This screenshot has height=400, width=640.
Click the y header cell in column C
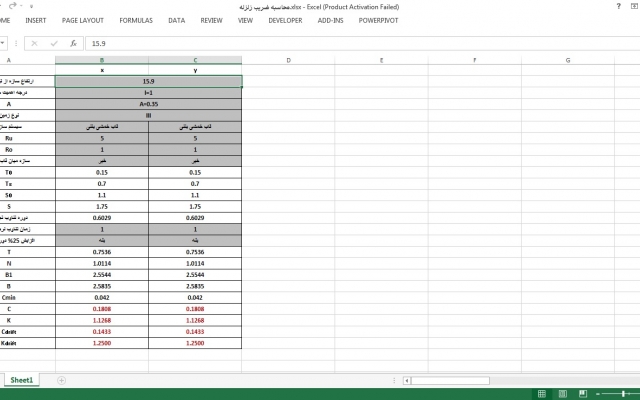[195, 70]
